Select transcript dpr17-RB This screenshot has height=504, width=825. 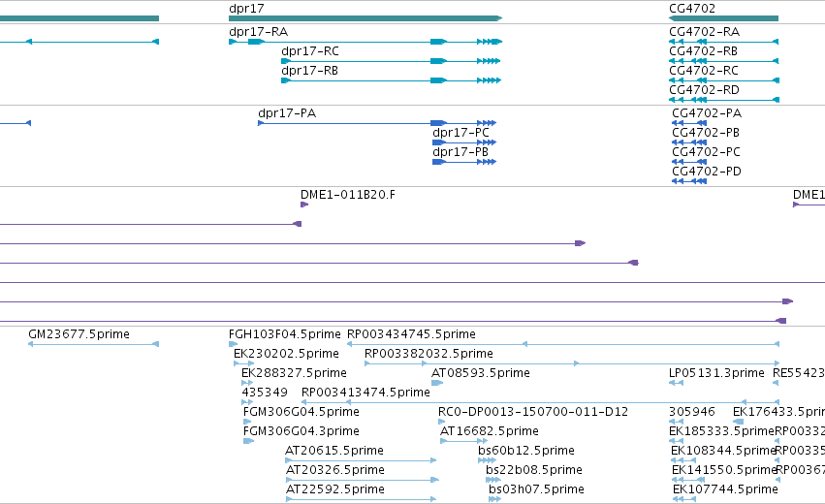point(309,71)
